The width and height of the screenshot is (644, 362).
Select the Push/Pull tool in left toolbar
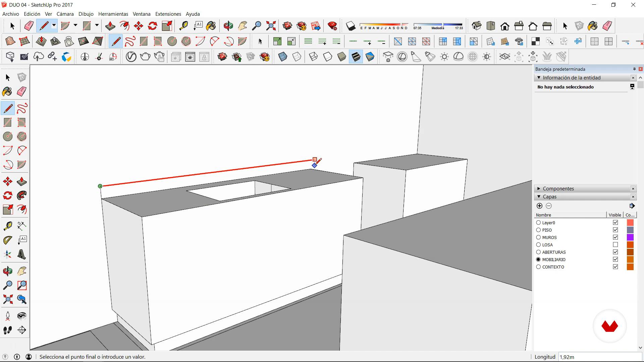coord(22,182)
